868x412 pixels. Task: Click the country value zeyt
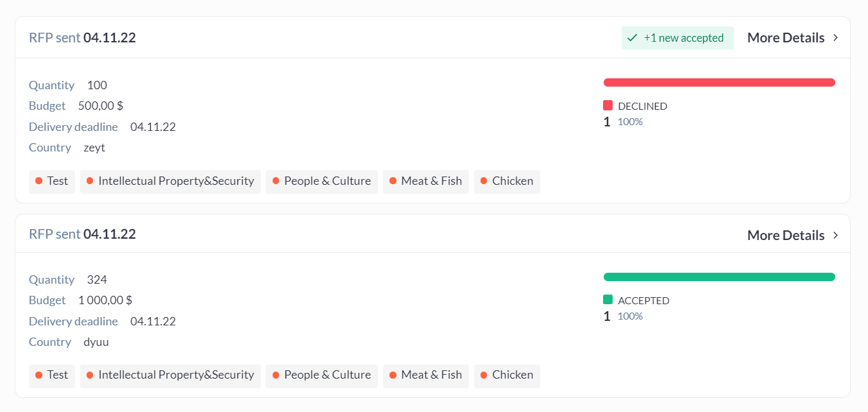click(x=94, y=148)
